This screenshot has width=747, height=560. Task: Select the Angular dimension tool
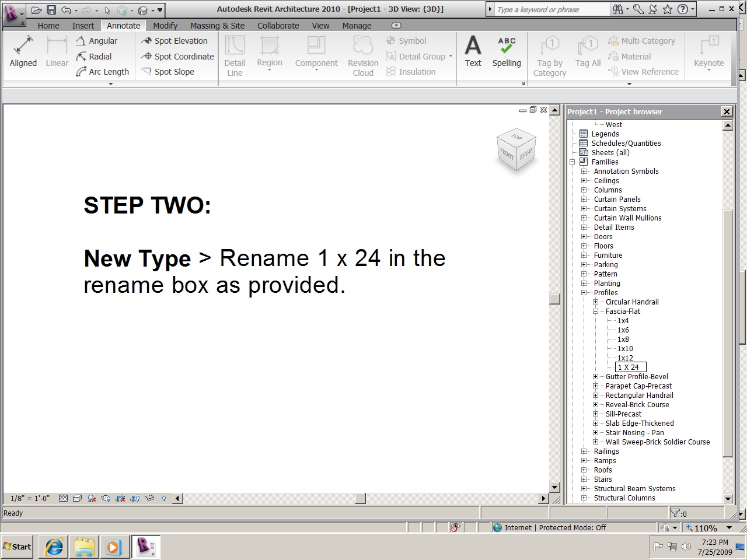pos(97,41)
